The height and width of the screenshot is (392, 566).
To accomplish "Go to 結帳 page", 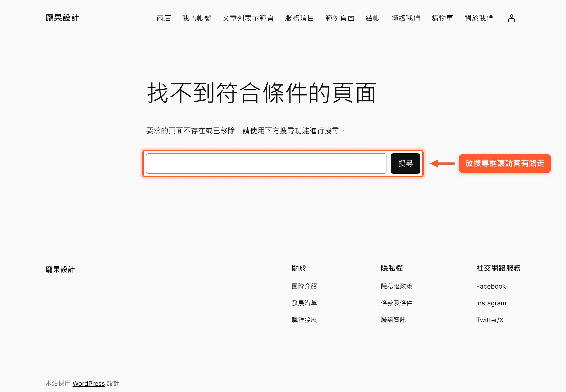I will click(x=373, y=18).
